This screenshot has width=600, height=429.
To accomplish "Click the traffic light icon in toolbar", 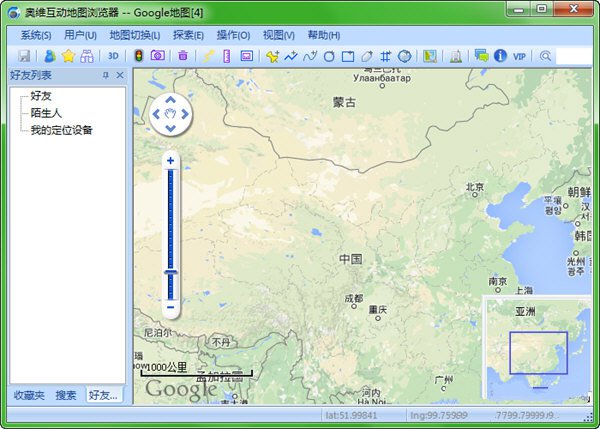I will click(138, 56).
